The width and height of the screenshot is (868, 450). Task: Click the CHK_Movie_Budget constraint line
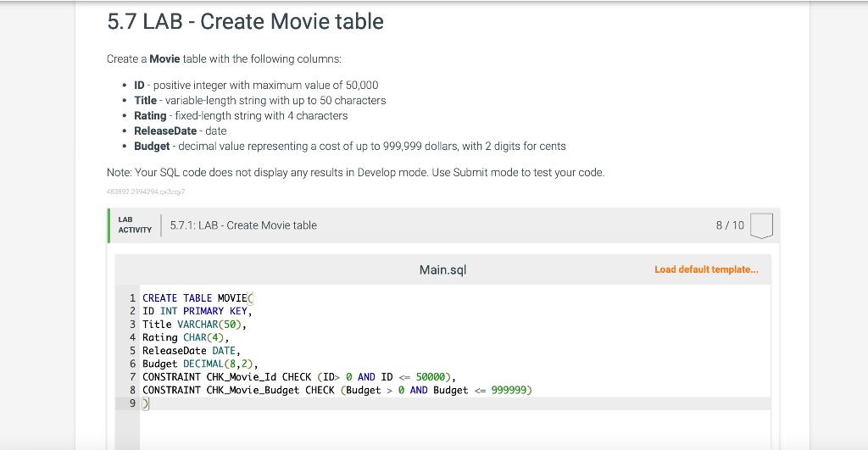(x=337, y=390)
